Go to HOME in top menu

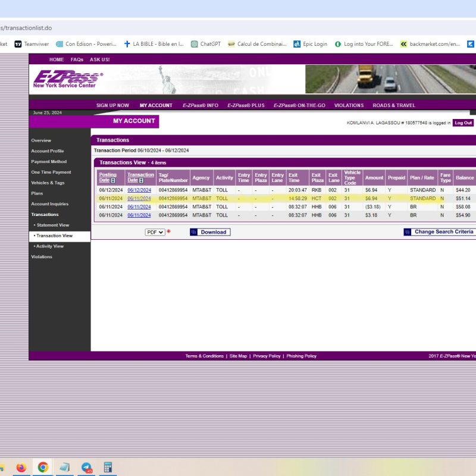[x=57, y=59]
